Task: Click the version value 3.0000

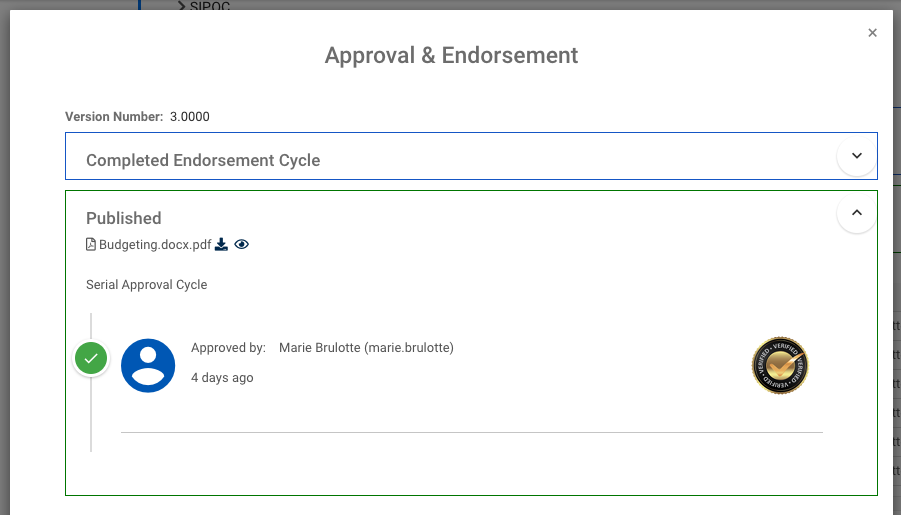Action: (x=190, y=117)
